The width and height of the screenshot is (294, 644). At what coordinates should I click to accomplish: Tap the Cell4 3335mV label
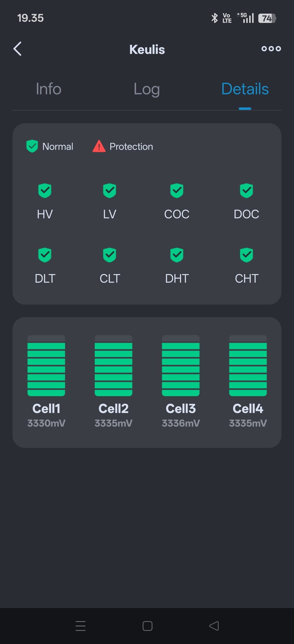(248, 423)
